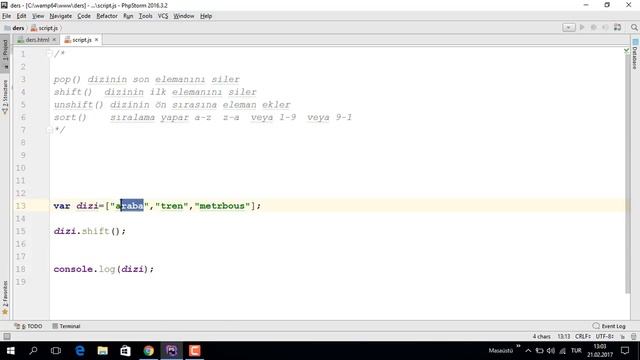This screenshot has width=640, height=360.
Task: Open the Action Center notification icon
Action: click(x=625, y=351)
